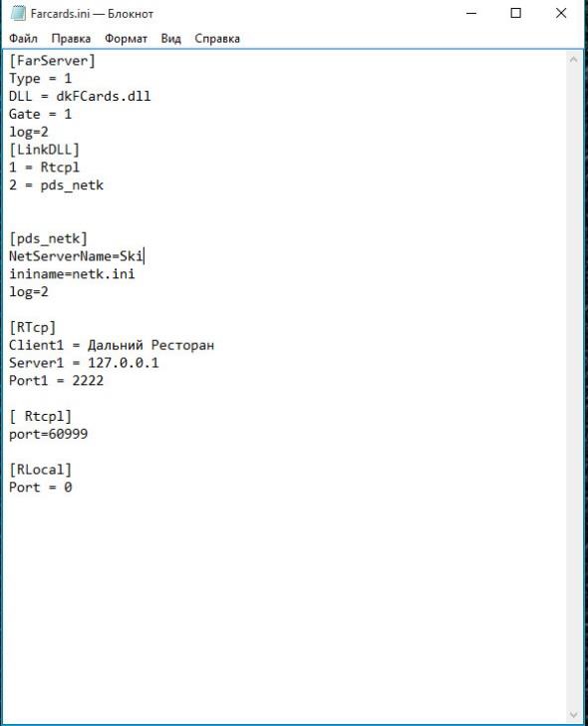Viewport: 588px width, 726px height.
Task: Maximize the Notepad window
Action: pyautogui.click(x=516, y=13)
